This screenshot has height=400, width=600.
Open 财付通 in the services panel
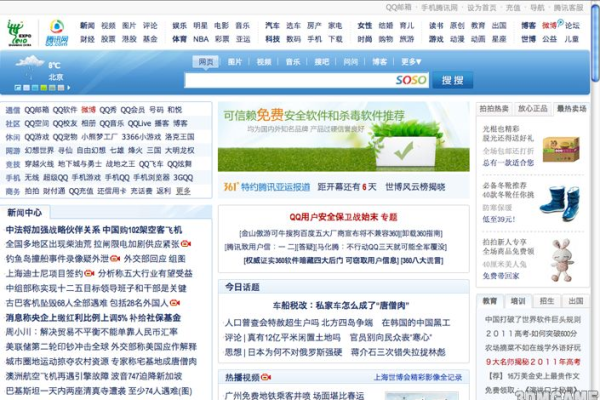(54, 191)
